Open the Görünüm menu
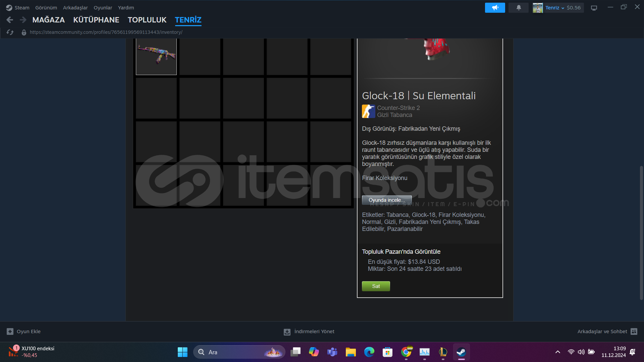This screenshot has width=644, height=362. tap(46, 8)
